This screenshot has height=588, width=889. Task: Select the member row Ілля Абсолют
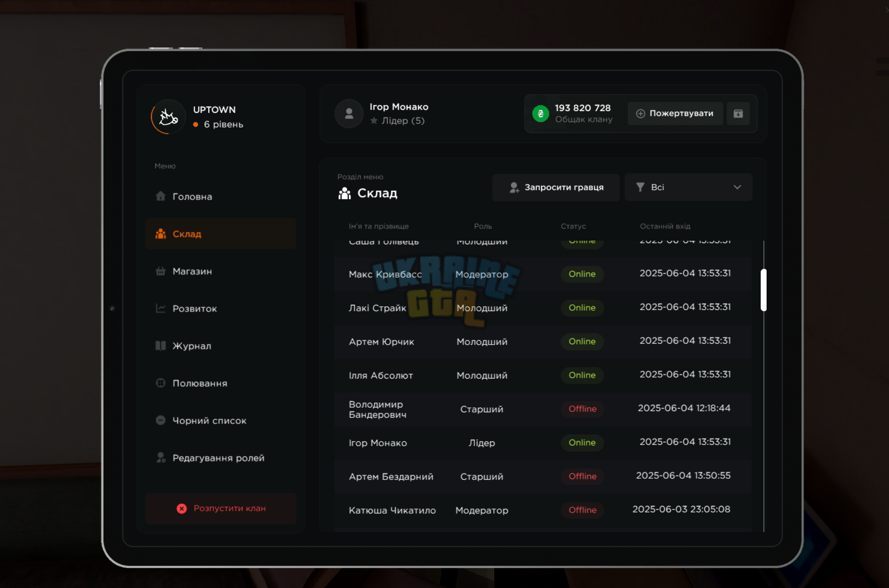(543, 375)
